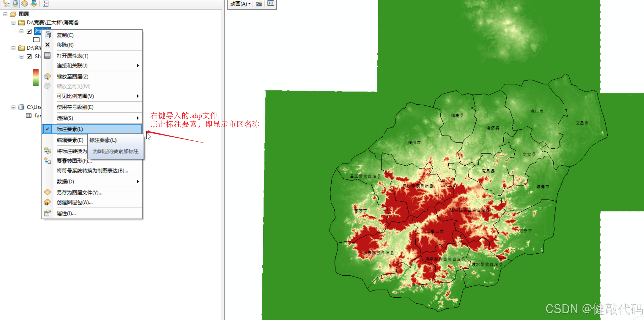Select 缩放至图层(Z) menu entry
644x320 pixels.
(x=72, y=76)
